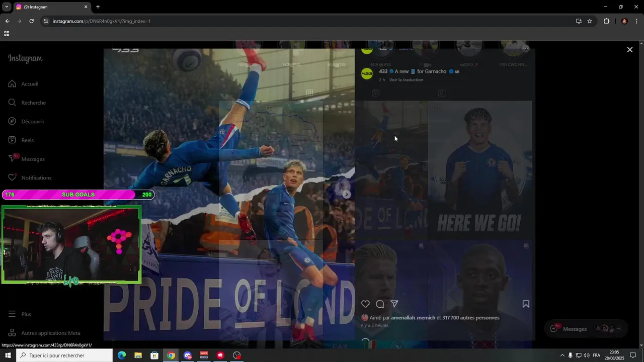644x362 pixels.
Task: Share the post with the paper-plane icon
Action: [394, 304]
